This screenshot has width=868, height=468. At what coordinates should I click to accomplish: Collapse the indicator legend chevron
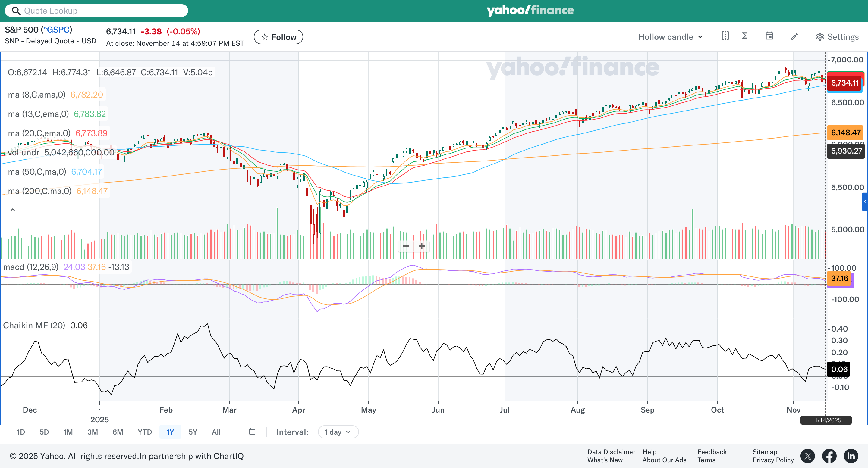[x=13, y=210]
